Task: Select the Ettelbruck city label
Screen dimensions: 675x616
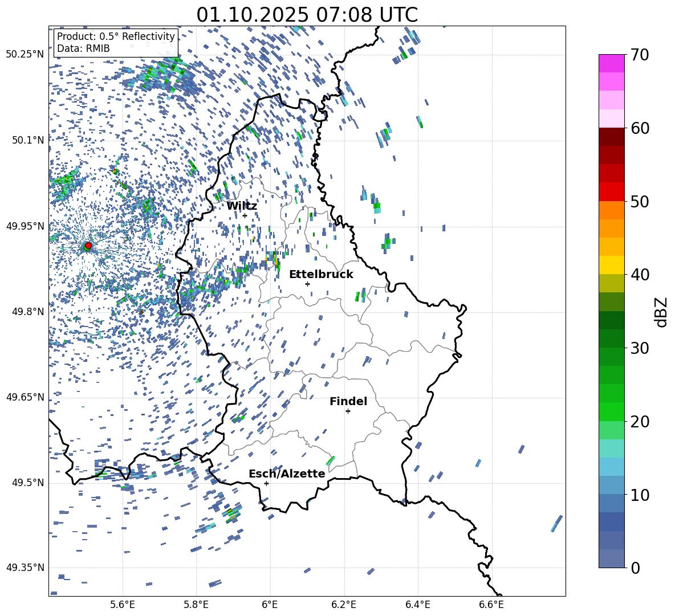Action: click(x=321, y=274)
